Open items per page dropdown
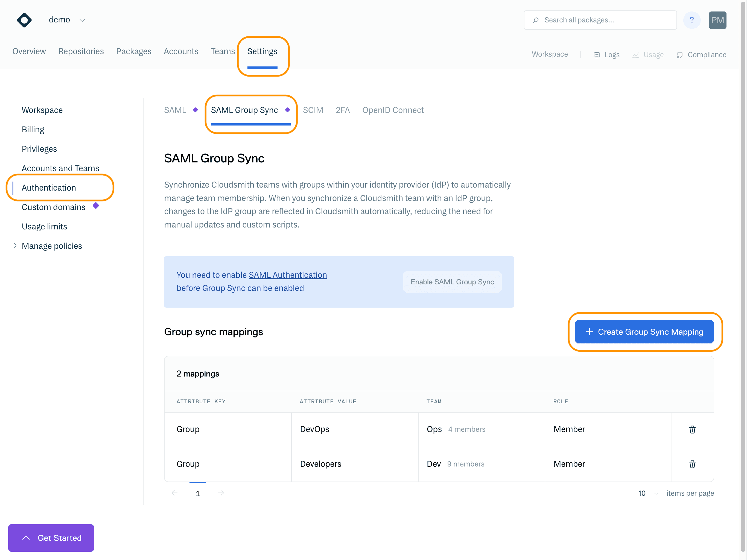Screen dimensions: 747x560 pyautogui.click(x=647, y=494)
